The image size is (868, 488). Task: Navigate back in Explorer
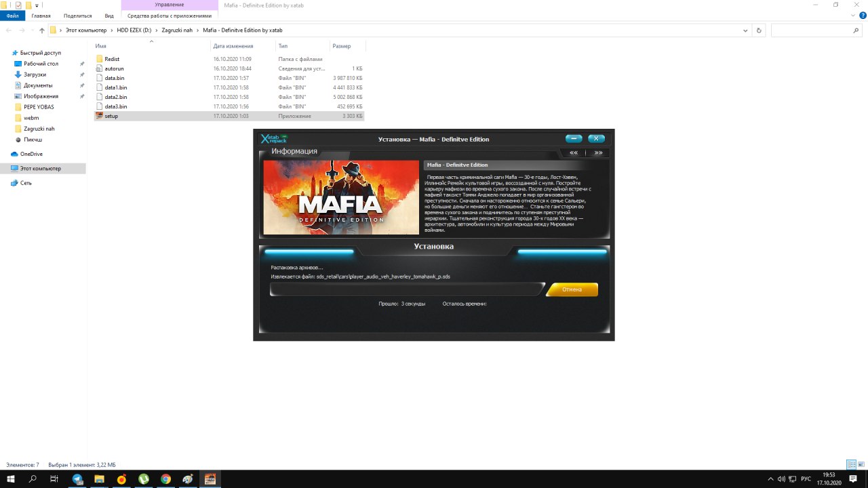coord(8,30)
